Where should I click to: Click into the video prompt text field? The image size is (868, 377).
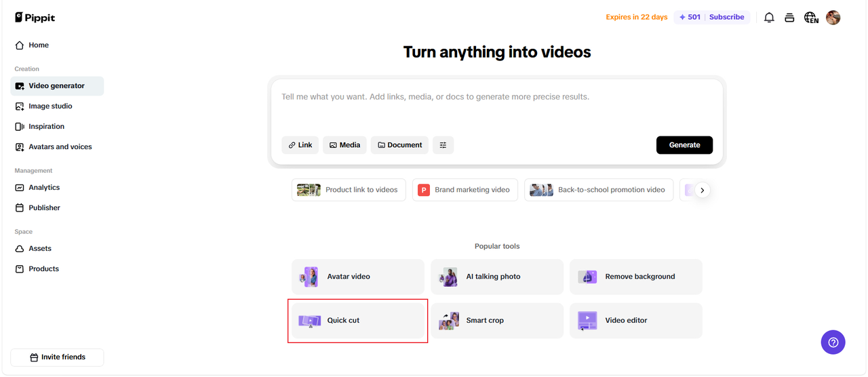point(496,108)
